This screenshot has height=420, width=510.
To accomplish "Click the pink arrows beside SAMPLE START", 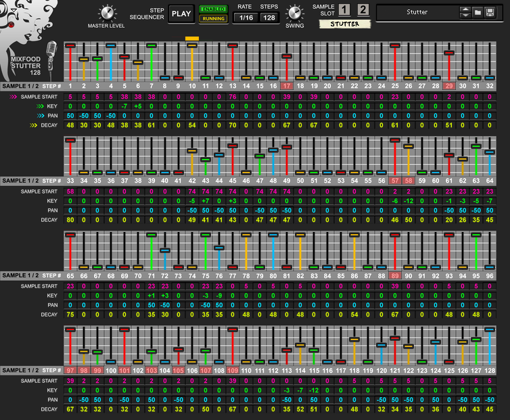I will coord(14,97).
